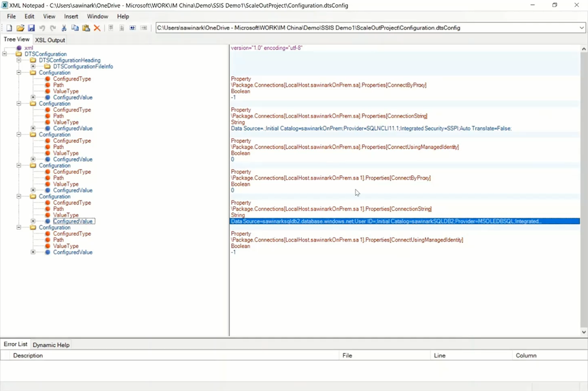Switch to the Error List tab
This screenshot has height=391, width=588.
(x=15, y=344)
